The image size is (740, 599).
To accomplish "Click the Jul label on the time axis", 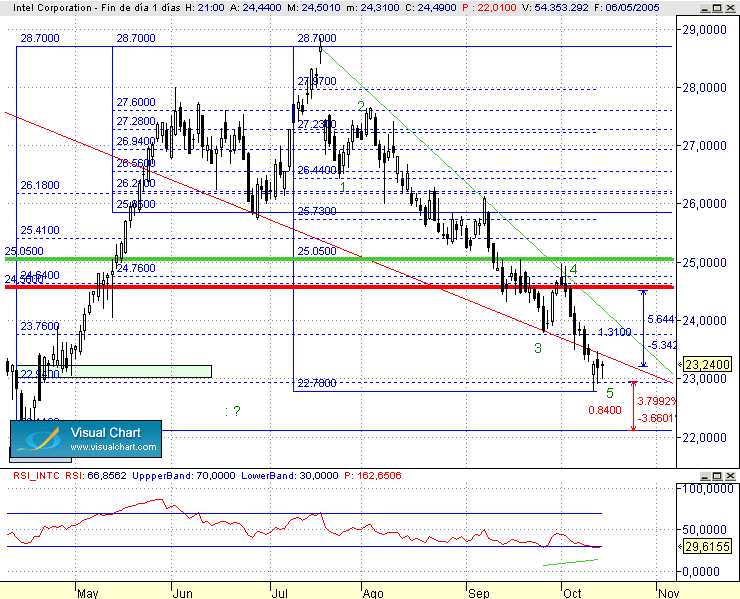I will [x=280, y=593].
